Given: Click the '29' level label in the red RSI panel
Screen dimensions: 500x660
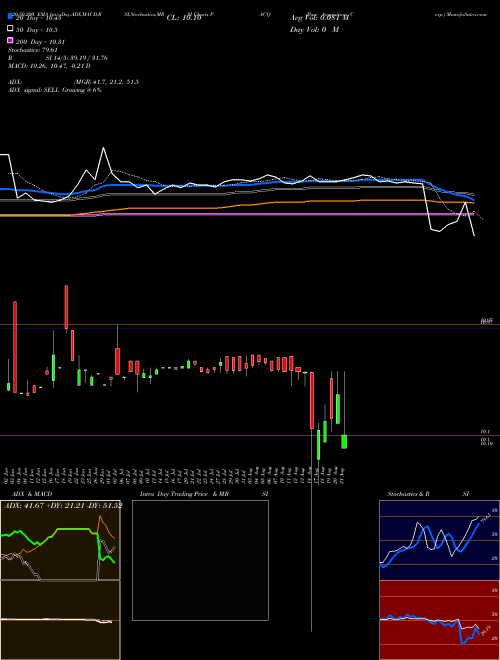Looking at the screenshot, I should click(495, 638).
